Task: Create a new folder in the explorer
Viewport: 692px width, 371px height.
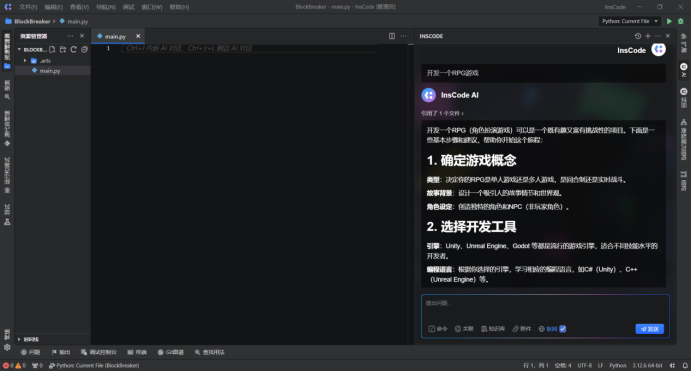Action: (x=63, y=49)
